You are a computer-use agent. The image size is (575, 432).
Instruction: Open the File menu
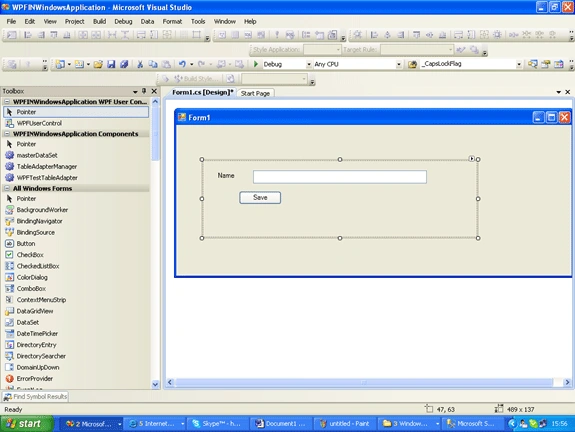[x=11, y=22]
